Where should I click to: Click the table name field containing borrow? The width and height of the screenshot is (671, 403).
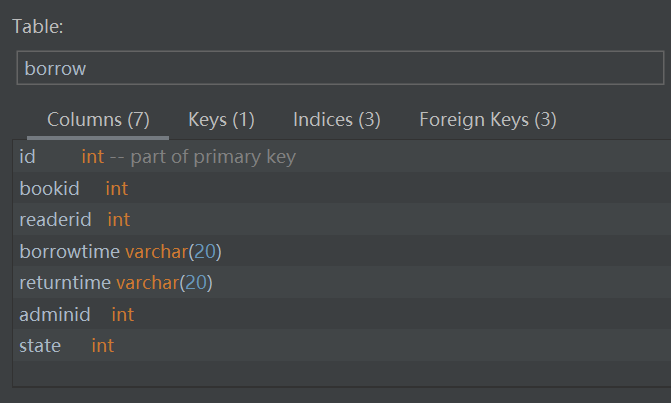pos(340,68)
